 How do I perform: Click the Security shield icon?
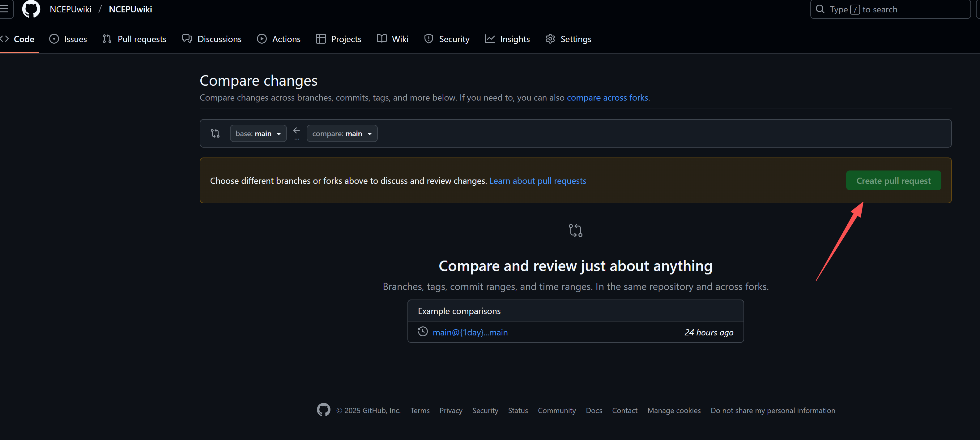click(428, 38)
